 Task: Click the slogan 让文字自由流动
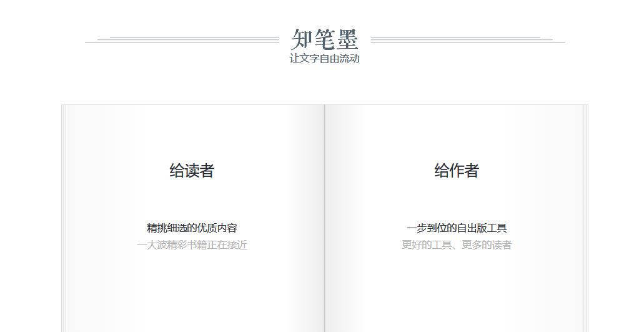tap(324, 58)
